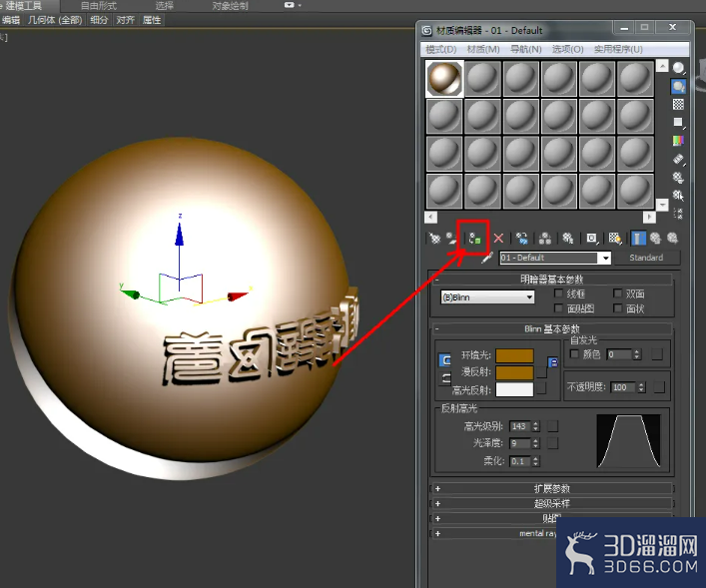Open the material editor Options icon
Image resolution: width=706 pixels, height=588 pixels.
tap(678, 177)
